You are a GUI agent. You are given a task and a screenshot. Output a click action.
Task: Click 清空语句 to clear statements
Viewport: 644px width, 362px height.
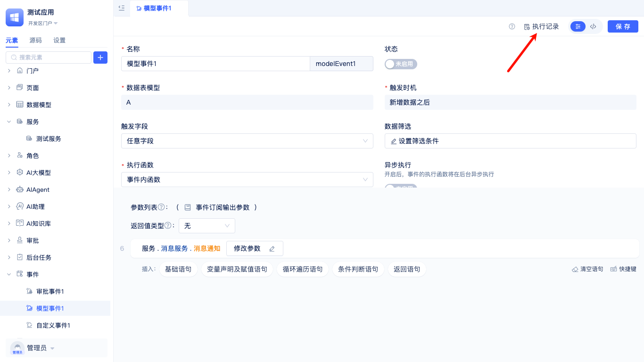point(587,269)
